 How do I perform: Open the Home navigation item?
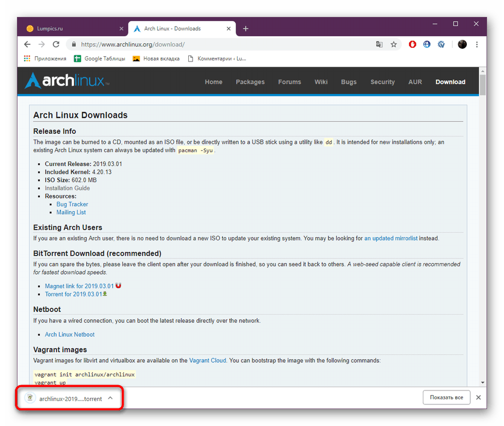[x=213, y=82]
